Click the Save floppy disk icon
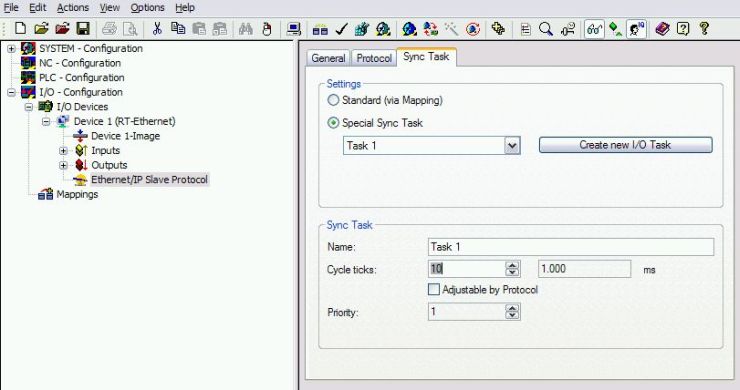 pyautogui.click(x=83, y=29)
